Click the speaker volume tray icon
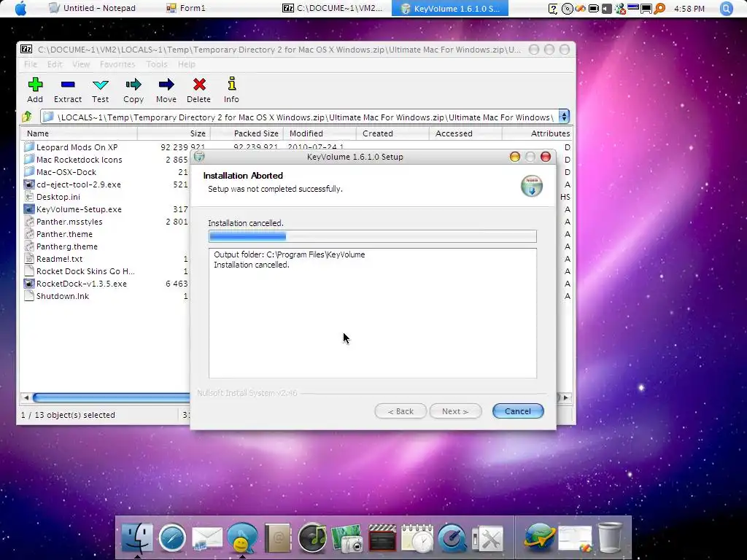Image resolution: width=747 pixels, height=560 pixels. coord(606,9)
